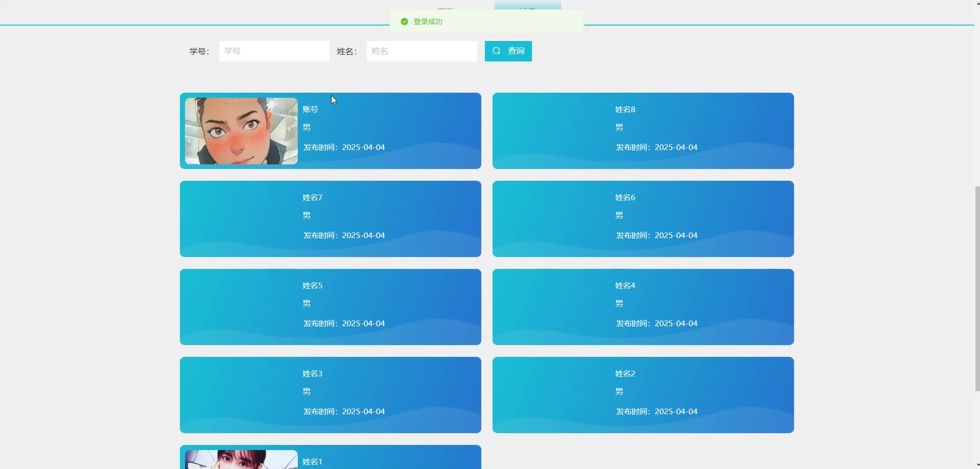The height and width of the screenshot is (469, 980).
Task: Click the scrollbar up arrow
Action: [x=977, y=3]
